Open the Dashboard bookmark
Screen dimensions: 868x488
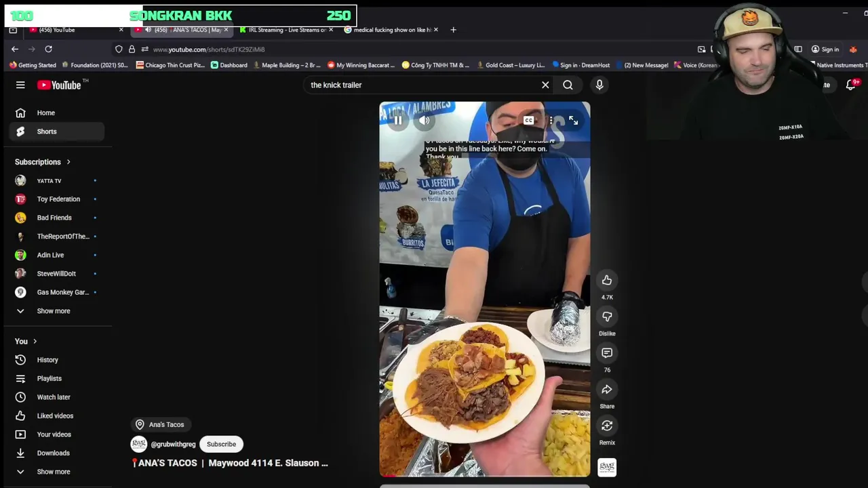[x=229, y=65]
